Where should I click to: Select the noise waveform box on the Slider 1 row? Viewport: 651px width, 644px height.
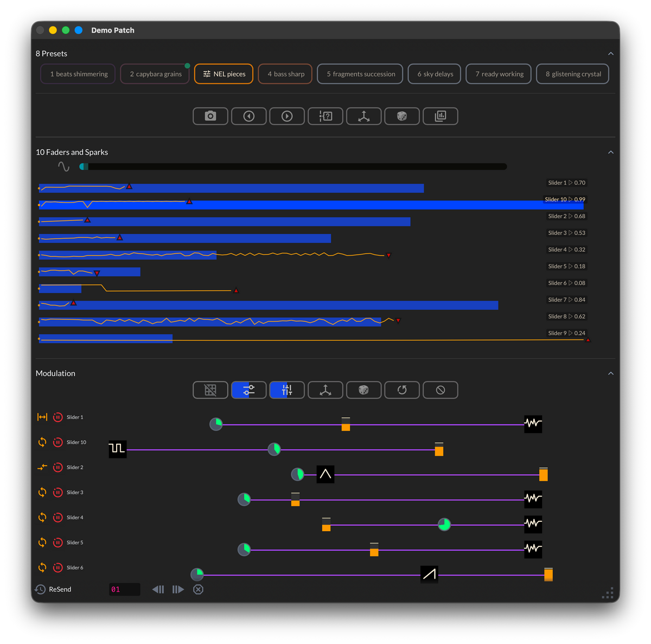pyautogui.click(x=533, y=424)
